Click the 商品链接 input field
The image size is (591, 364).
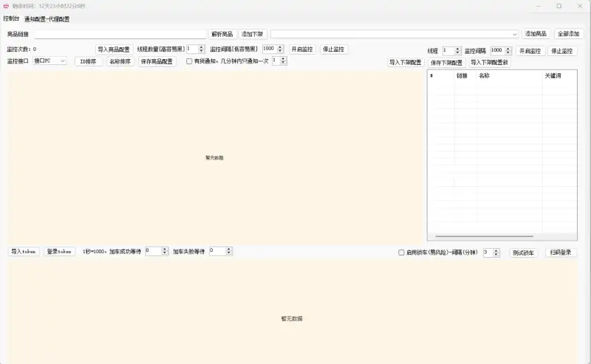coord(120,34)
